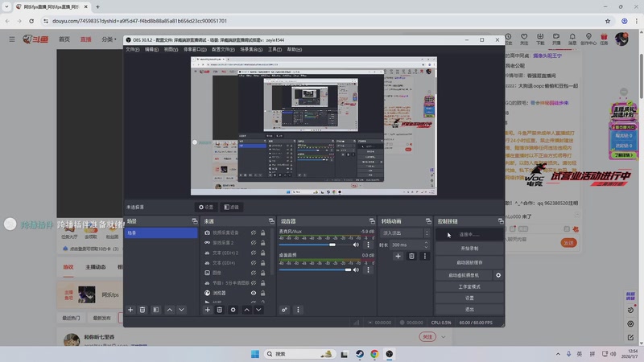The image size is (644, 362).
Task: Open OBS 视图 menu
Action: pos(171,50)
